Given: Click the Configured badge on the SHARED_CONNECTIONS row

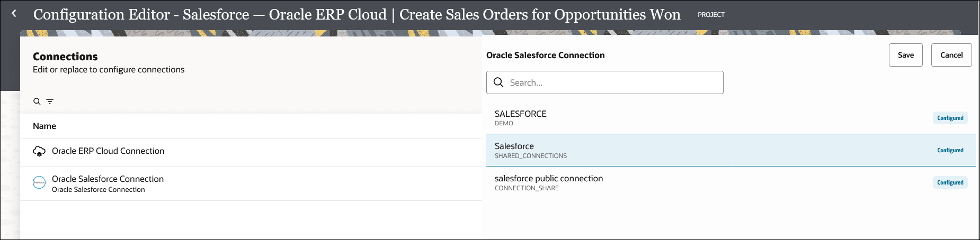Looking at the screenshot, I should pos(950,150).
